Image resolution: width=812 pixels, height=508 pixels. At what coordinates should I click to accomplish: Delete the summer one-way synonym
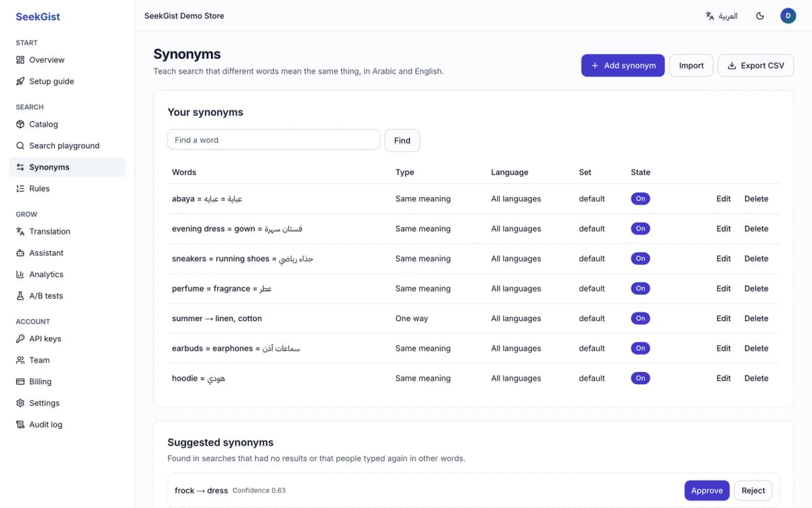756,318
